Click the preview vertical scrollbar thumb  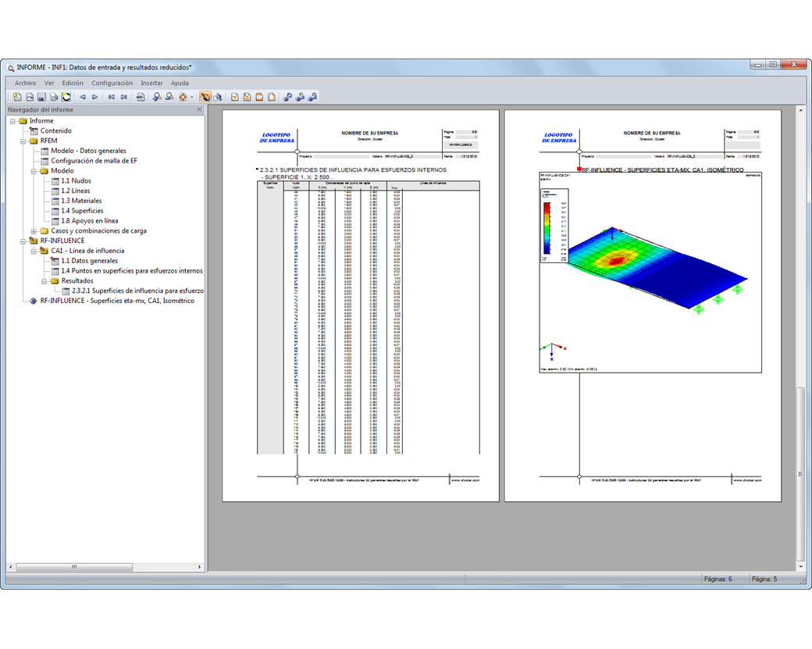coord(800,473)
